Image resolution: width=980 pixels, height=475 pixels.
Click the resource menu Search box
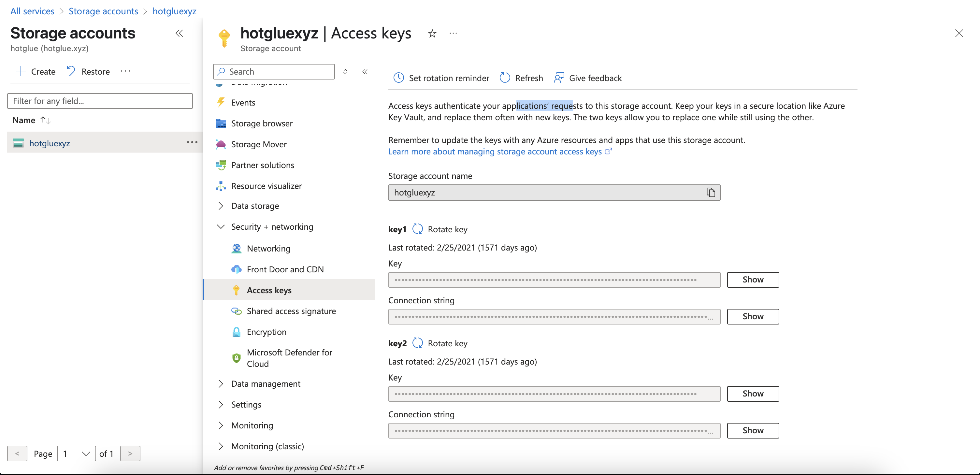[x=274, y=71]
